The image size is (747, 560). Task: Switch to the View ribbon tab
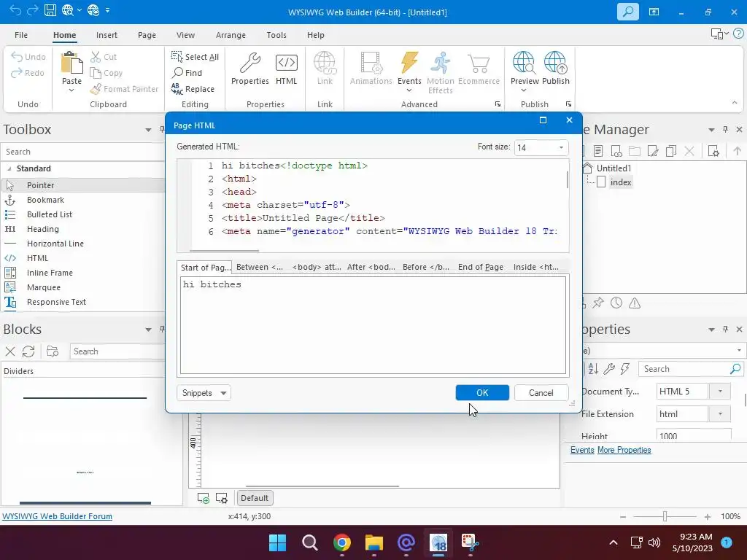(185, 35)
